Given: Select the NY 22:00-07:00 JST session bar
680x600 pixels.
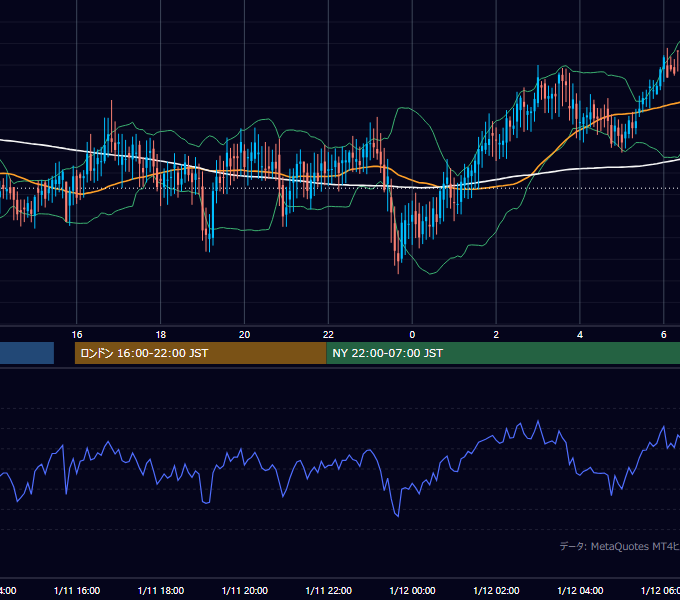Looking at the screenshot, I should coord(503,353).
